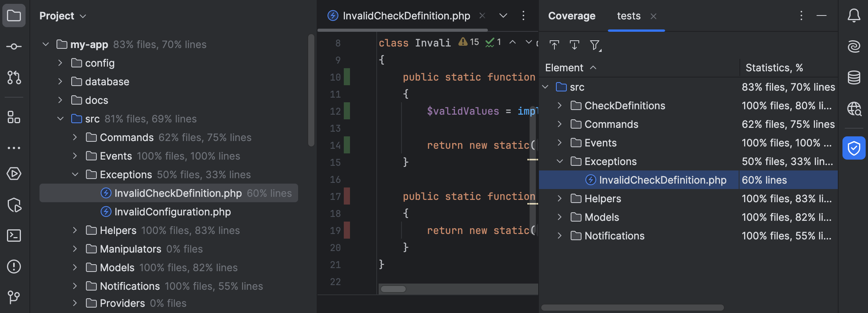Viewport: 868px width, 313px height.
Task: Sort by Statistics, % column header
Action: (774, 68)
